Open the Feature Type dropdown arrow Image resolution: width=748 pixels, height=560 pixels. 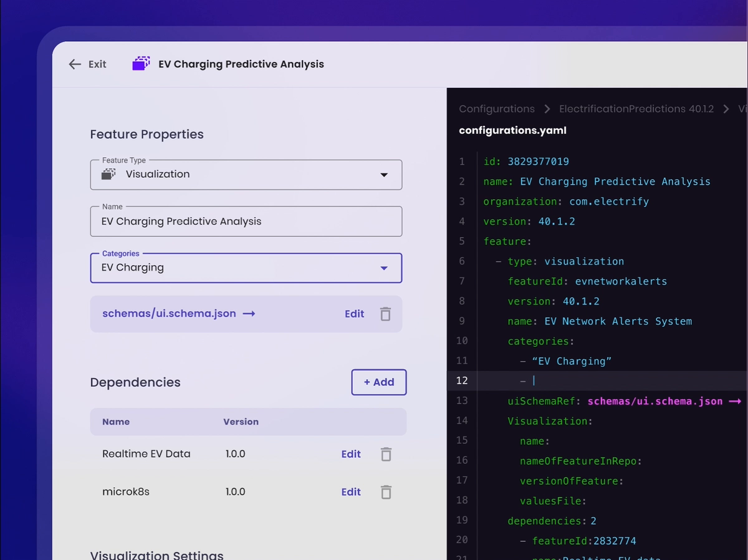384,175
